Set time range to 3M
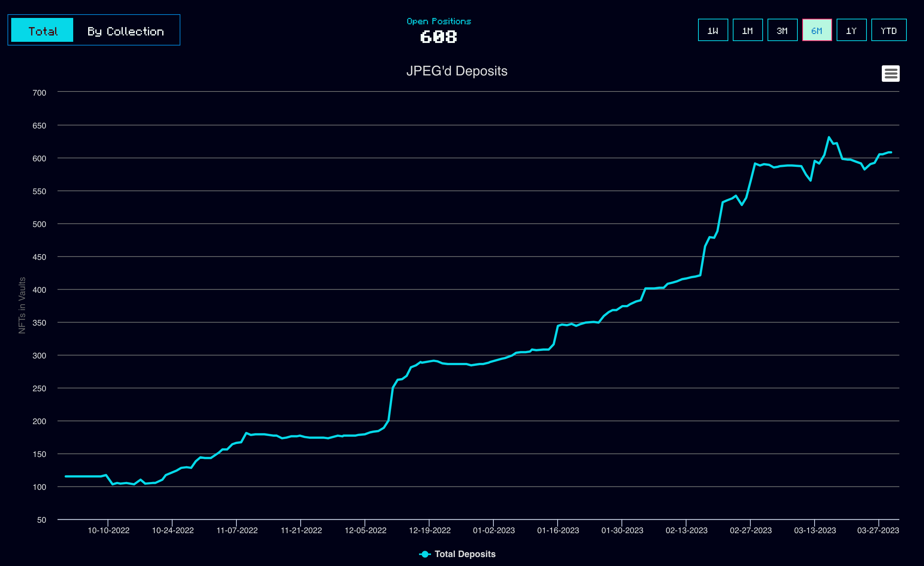924x566 pixels. pyautogui.click(x=782, y=30)
